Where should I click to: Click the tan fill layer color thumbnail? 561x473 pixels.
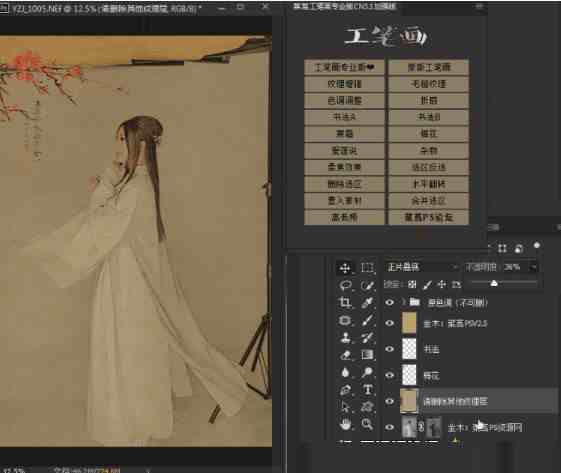tap(409, 323)
